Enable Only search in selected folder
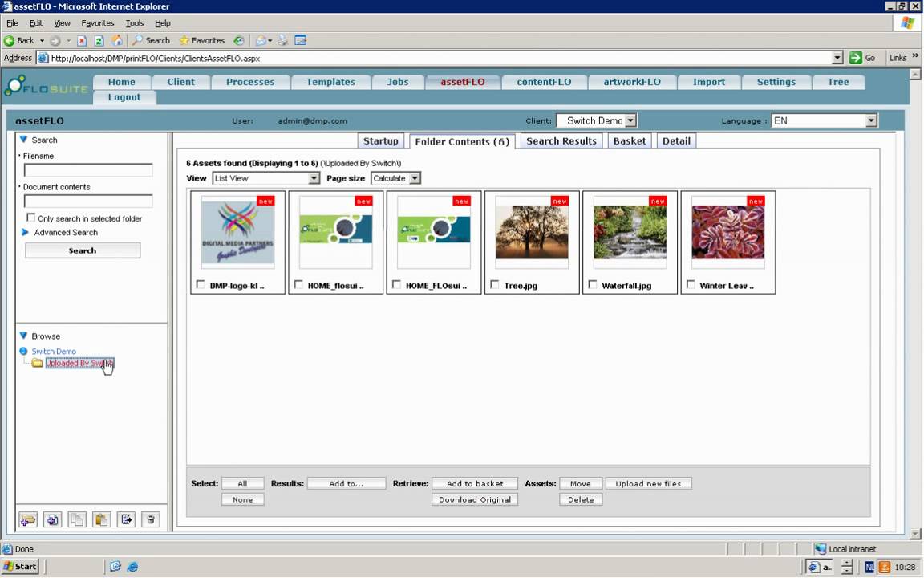This screenshot has width=924, height=578. pos(31,218)
